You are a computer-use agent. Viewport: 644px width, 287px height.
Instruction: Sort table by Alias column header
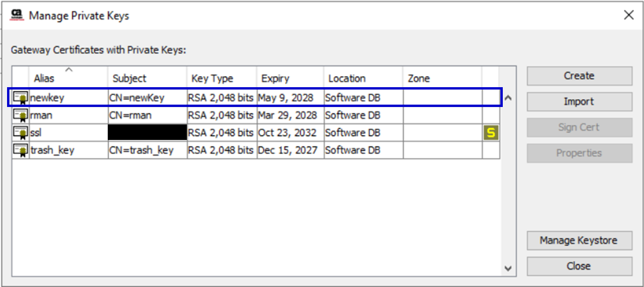(x=44, y=78)
